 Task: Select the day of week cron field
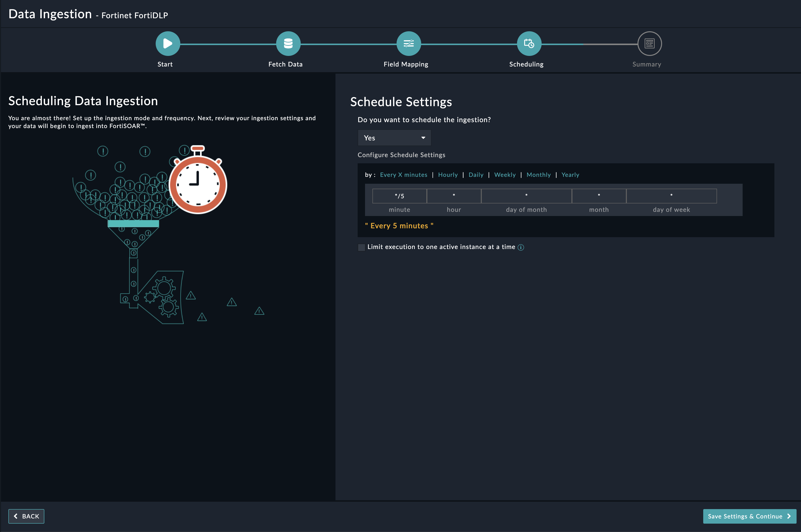click(x=671, y=196)
